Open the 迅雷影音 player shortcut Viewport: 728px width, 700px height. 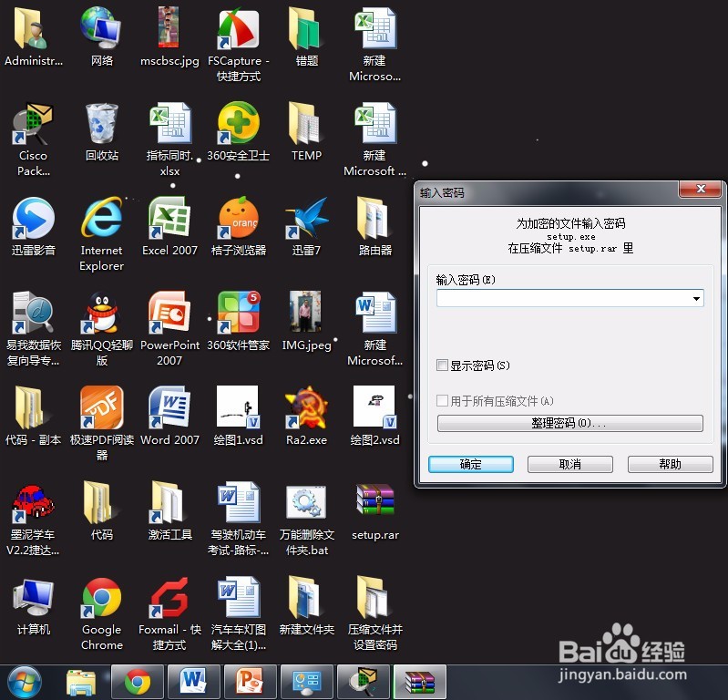[33, 218]
